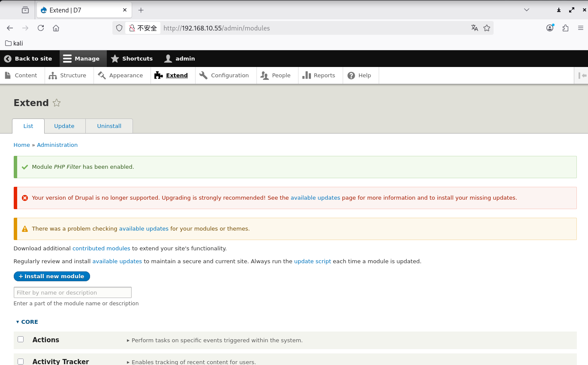Screen dimensions: 588x365
Task: Bookmark this page with star icon
Action: coord(487,28)
